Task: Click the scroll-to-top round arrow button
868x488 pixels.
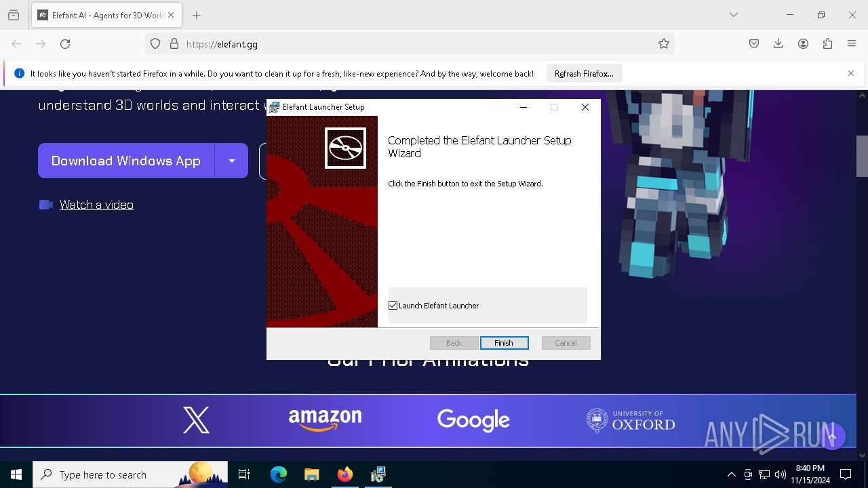Action: [832, 436]
